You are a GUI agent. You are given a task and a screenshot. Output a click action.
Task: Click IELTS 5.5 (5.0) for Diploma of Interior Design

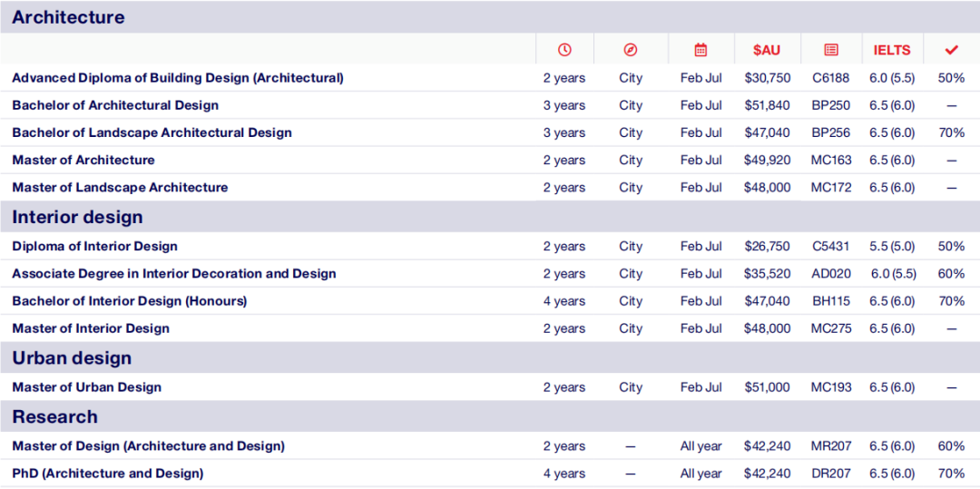(x=892, y=246)
